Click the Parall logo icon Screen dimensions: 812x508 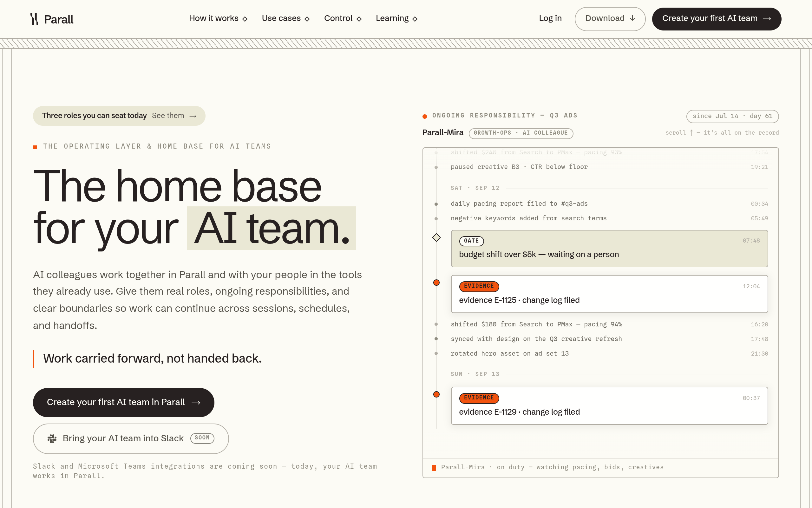[x=34, y=19]
